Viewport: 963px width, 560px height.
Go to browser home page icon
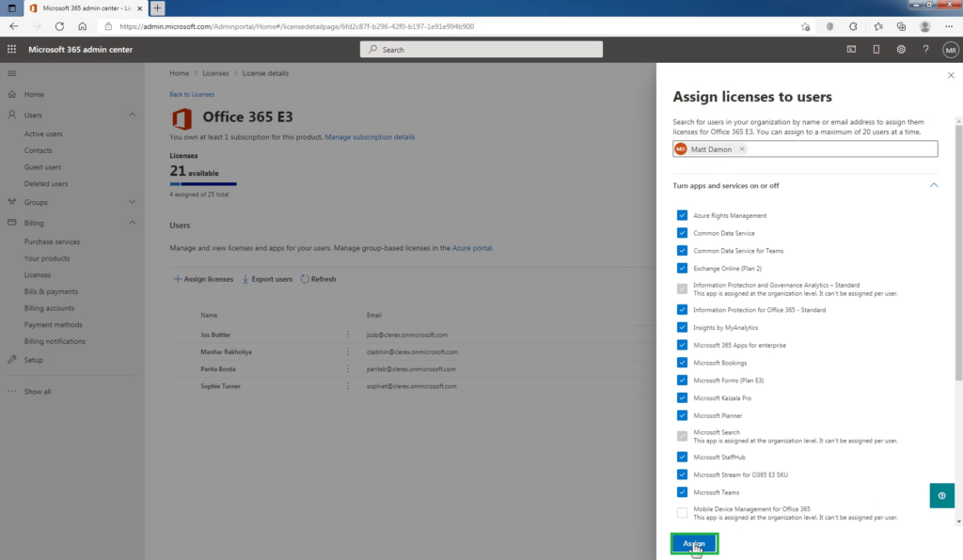(83, 26)
